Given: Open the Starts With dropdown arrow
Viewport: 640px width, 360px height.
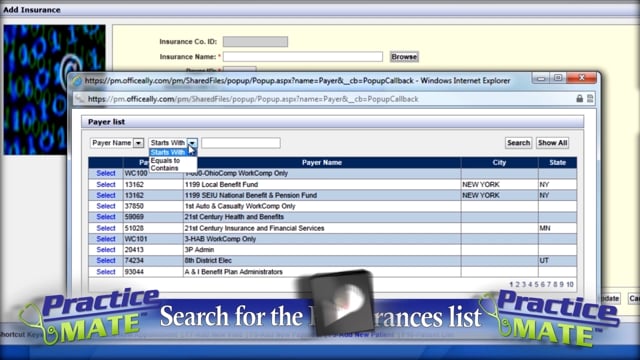Looking at the screenshot, I should 192,143.
